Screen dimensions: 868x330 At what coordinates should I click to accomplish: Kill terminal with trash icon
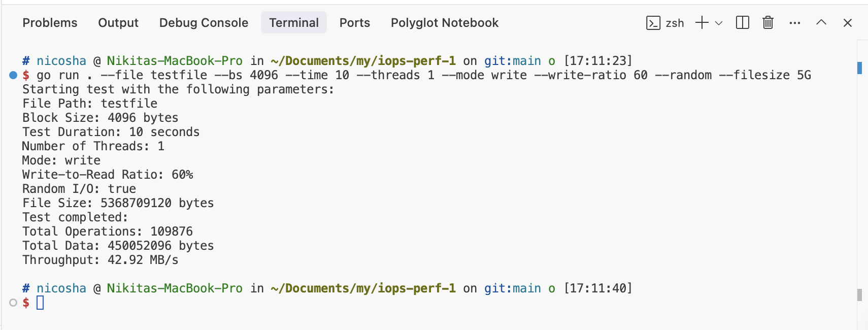pos(768,23)
